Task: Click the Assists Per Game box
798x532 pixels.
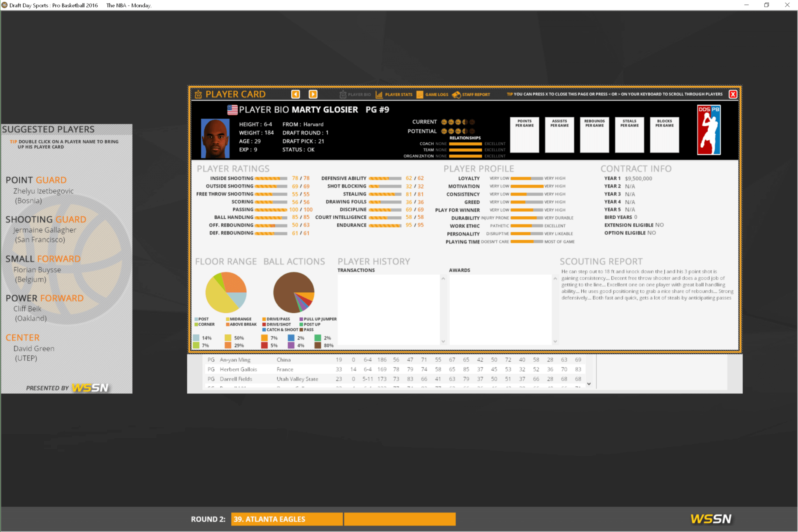Action: 560,134
